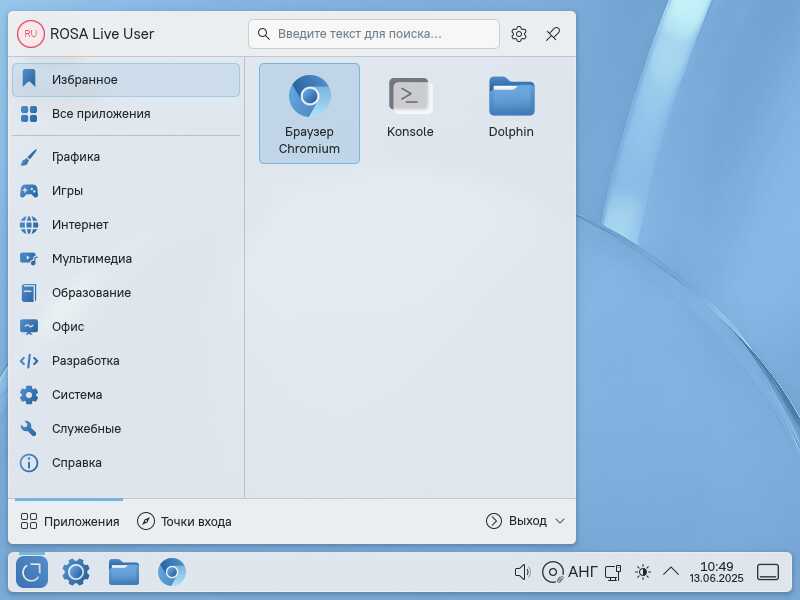Screen dimensions: 800x600
Task: Select the Избранное category
Action: (126, 80)
